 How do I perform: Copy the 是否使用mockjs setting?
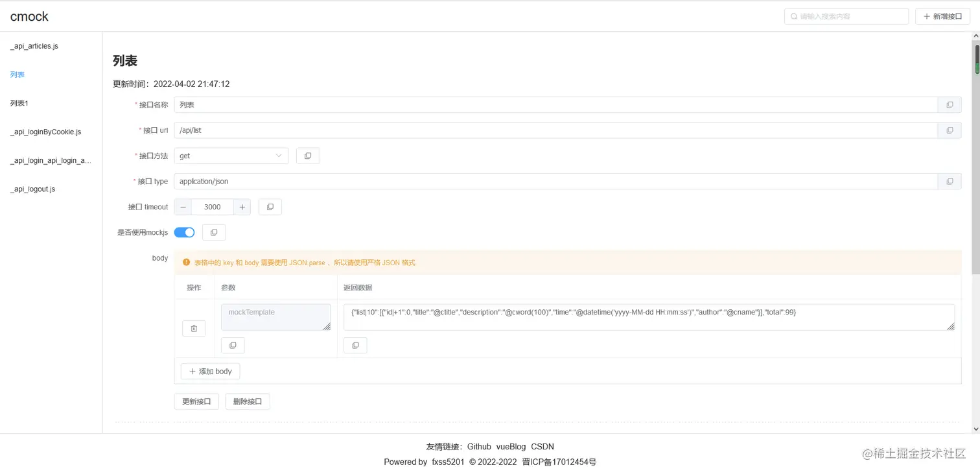tap(214, 232)
